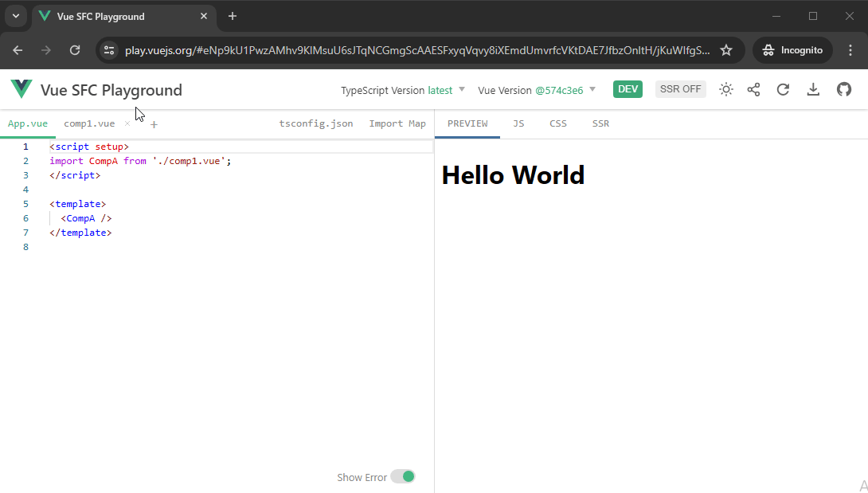Go back in browser history

(x=18, y=50)
